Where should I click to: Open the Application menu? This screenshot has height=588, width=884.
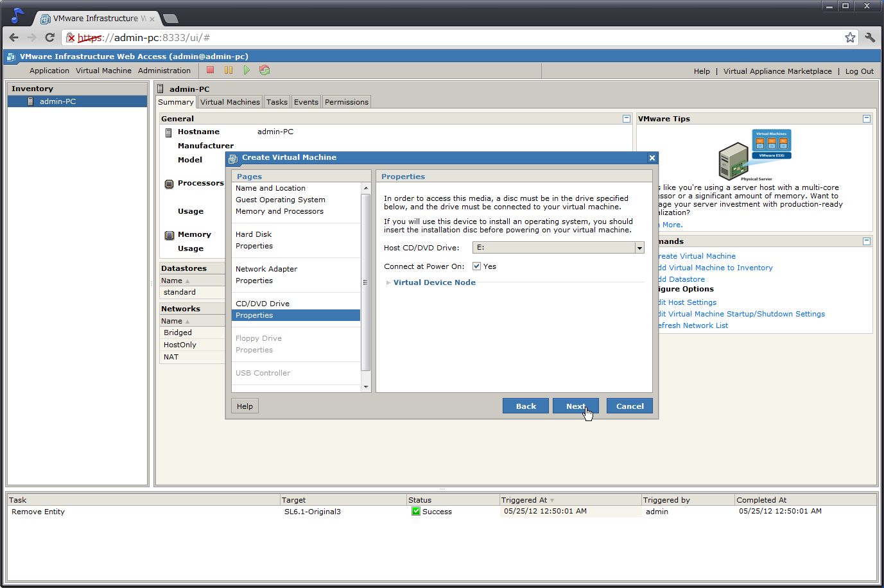click(x=49, y=71)
